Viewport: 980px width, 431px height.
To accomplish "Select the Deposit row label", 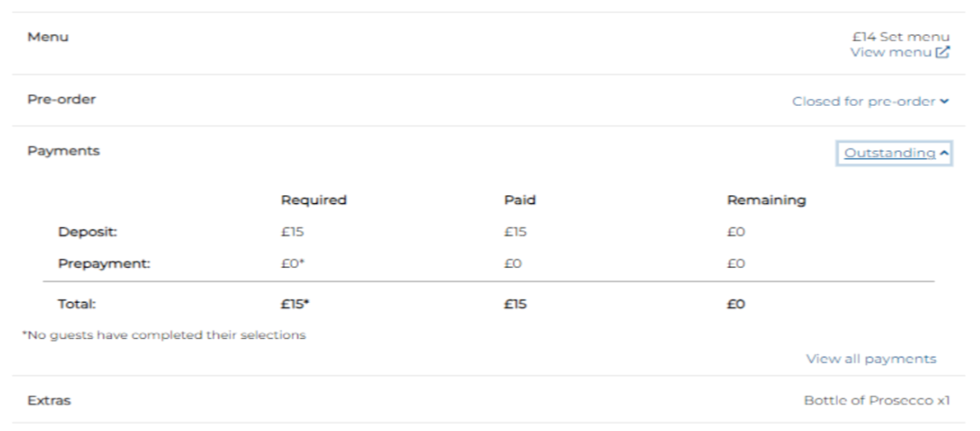I will 85,232.
